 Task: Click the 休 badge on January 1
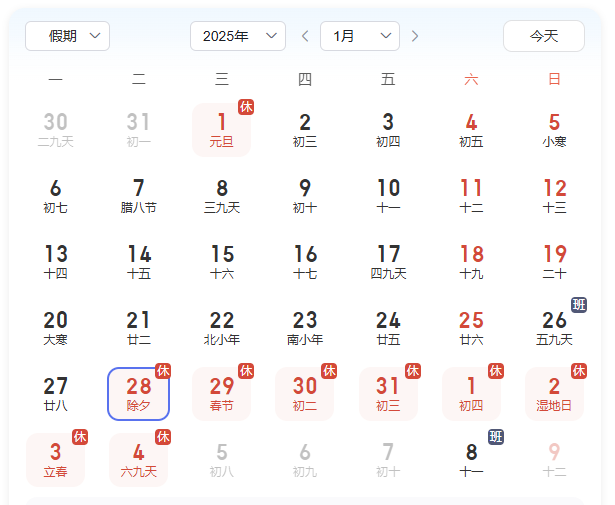tap(246, 107)
